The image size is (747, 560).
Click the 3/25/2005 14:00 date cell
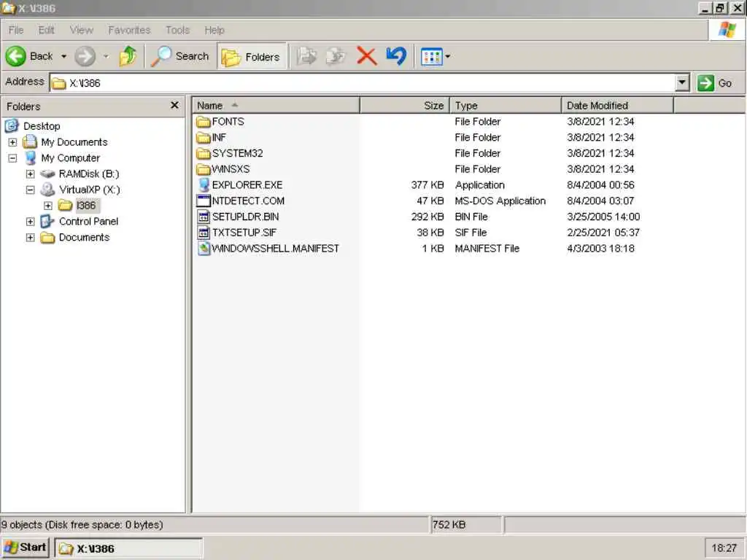(603, 217)
